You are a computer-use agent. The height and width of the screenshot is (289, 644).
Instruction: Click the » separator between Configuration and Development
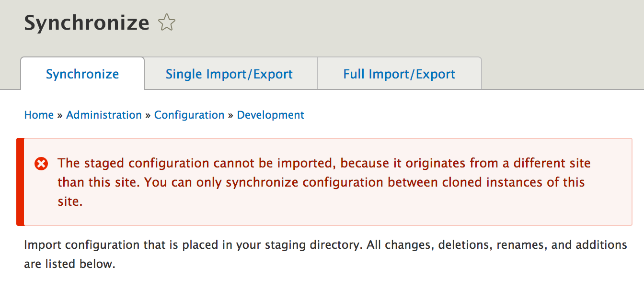click(230, 115)
